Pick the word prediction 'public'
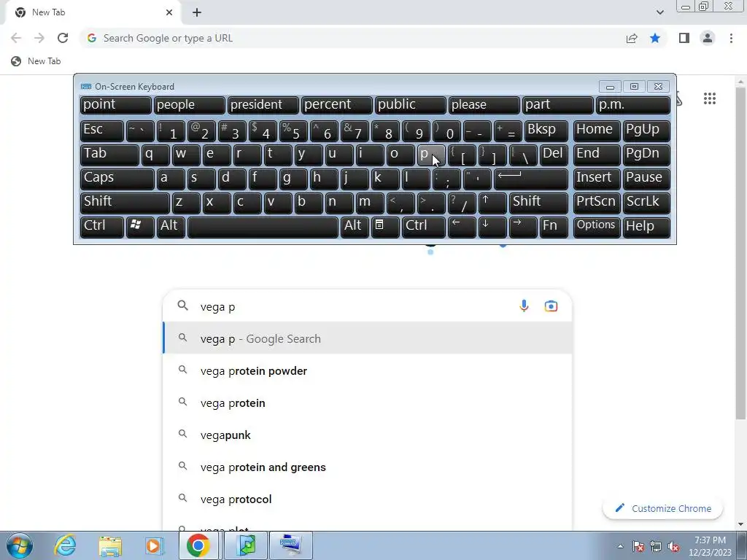Viewport: 747px width, 560px height. (x=410, y=105)
